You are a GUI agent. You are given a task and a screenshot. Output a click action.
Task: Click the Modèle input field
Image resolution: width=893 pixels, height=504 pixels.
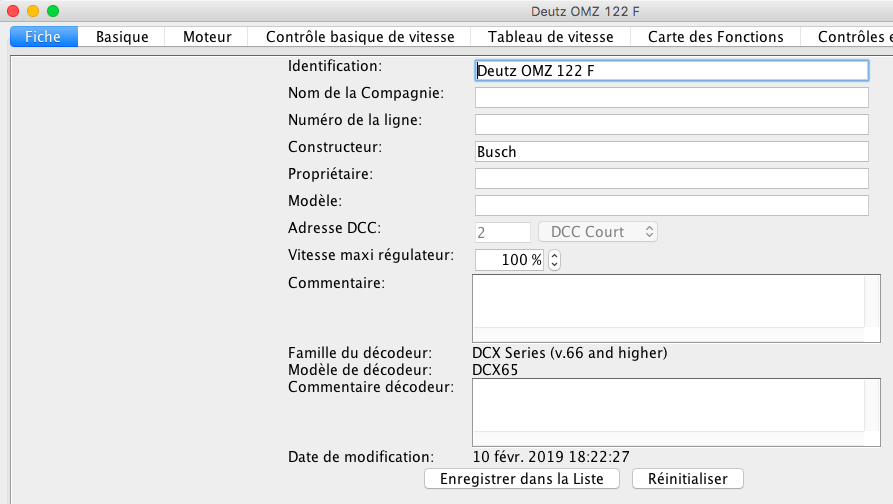tap(671, 205)
